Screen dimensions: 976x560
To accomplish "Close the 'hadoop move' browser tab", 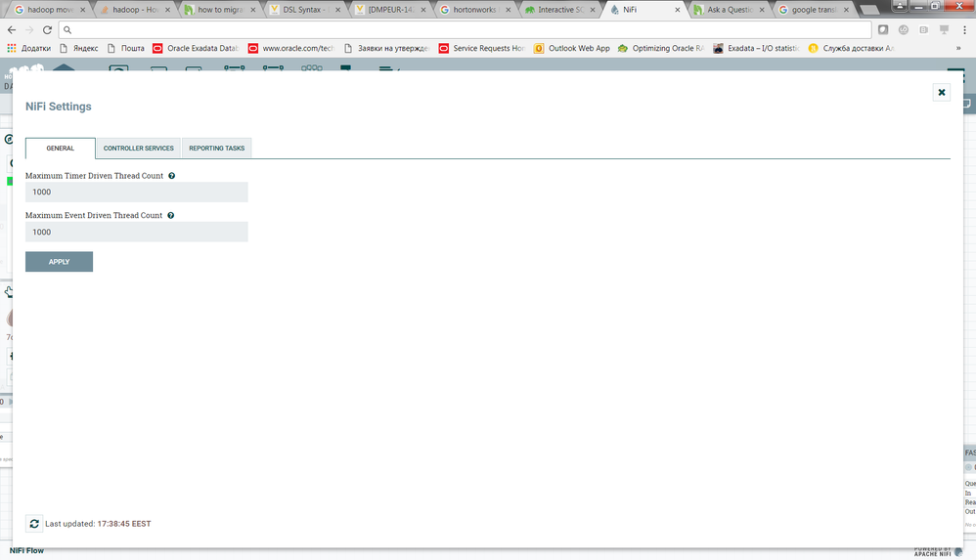I will (x=83, y=10).
